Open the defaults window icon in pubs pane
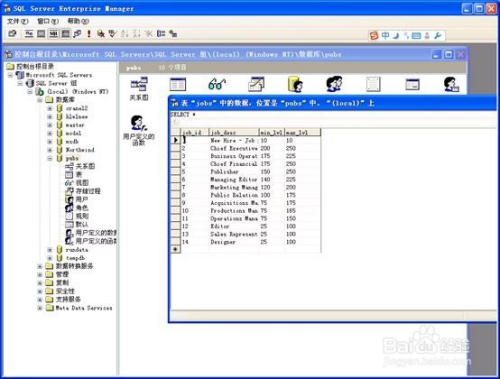This screenshot has height=379, width=500. (412, 84)
